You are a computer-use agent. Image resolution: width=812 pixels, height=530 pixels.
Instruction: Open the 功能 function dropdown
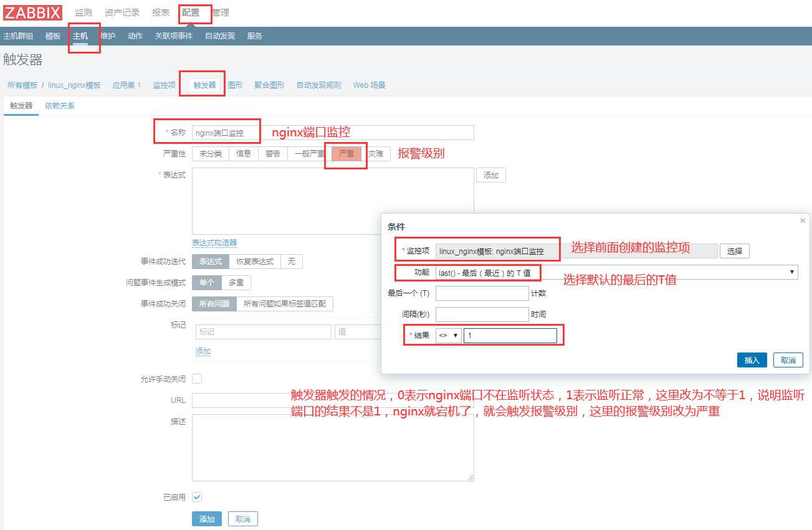click(x=617, y=272)
